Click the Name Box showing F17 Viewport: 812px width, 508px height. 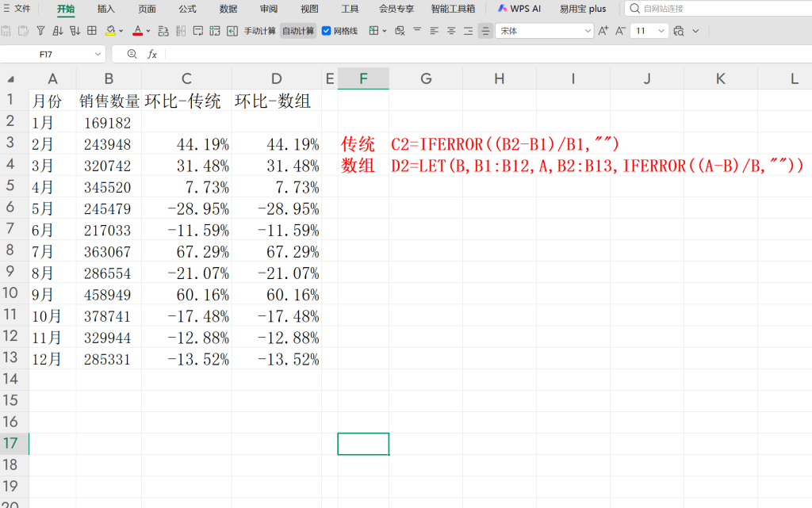pos(45,55)
